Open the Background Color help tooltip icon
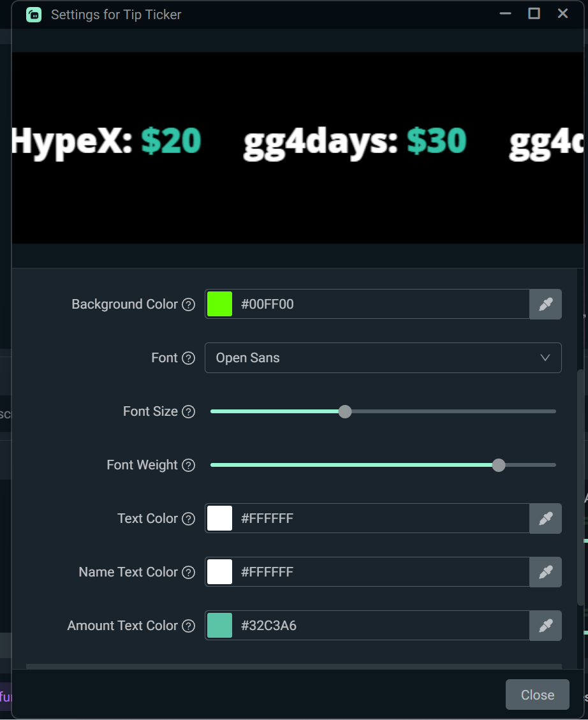 pos(188,305)
